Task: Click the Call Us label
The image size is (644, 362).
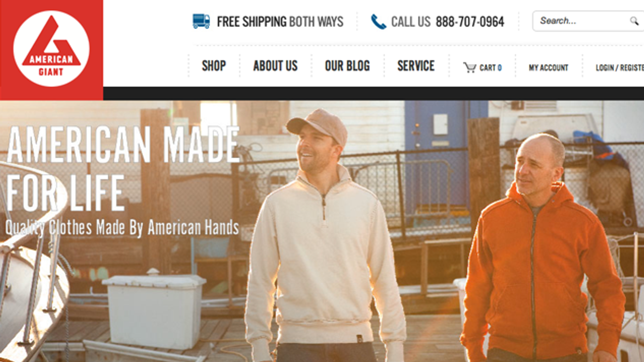Action: [411, 22]
